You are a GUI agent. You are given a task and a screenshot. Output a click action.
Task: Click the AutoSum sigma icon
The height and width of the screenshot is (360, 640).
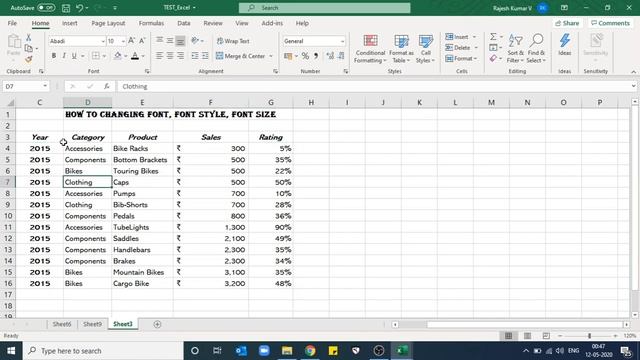[493, 37]
